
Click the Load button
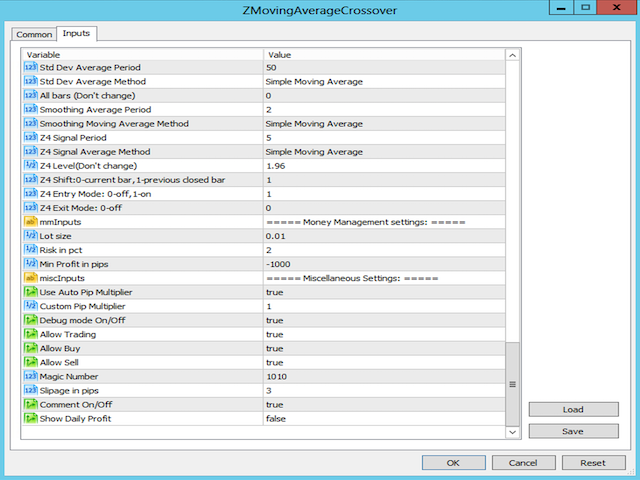(x=573, y=409)
